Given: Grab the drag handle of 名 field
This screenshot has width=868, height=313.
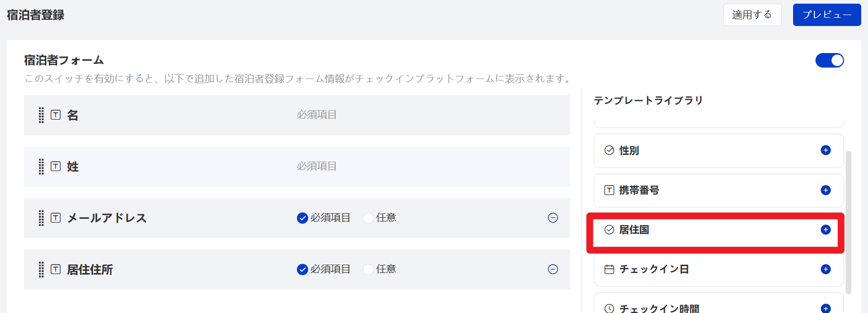Looking at the screenshot, I should pos(41,115).
